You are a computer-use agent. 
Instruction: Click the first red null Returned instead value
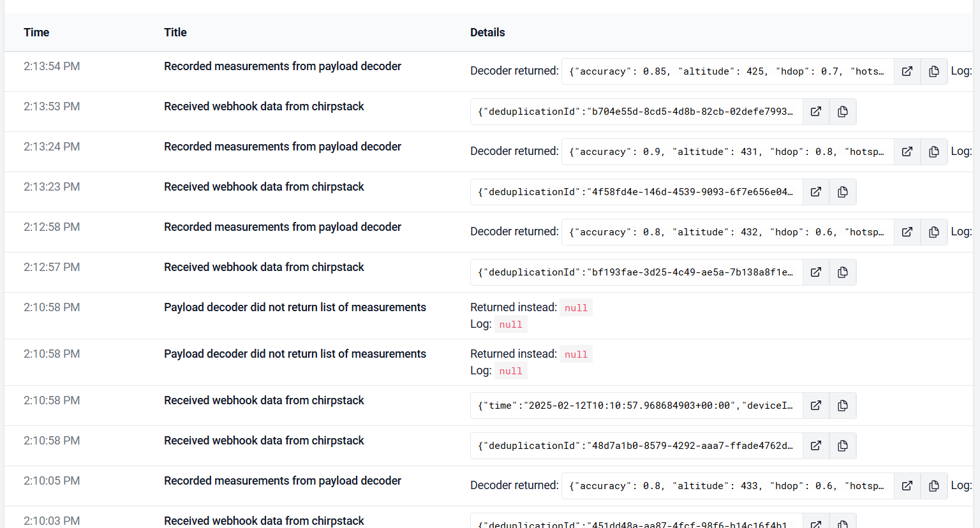[x=575, y=308]
